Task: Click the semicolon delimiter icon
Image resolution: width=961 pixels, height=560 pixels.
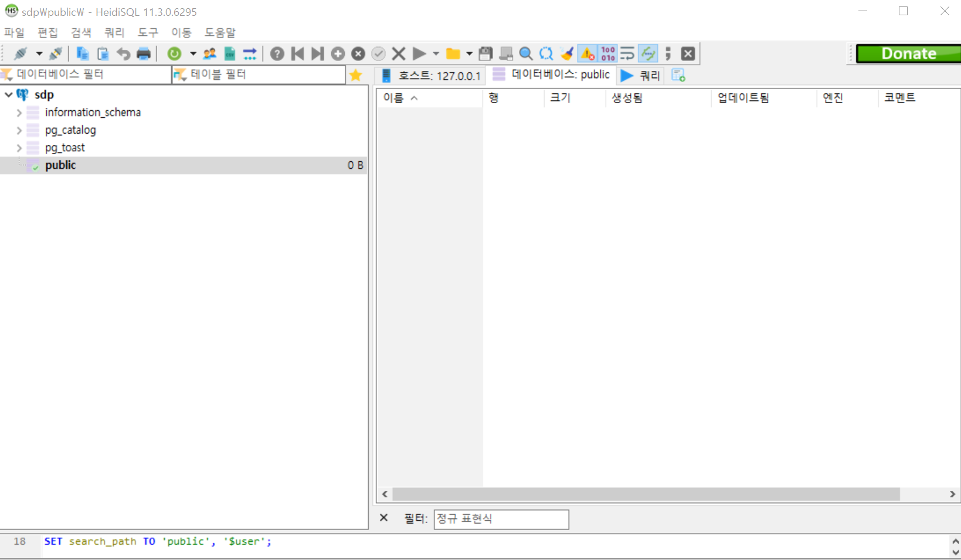Action: pyautogui.click(x=668, y=54)
